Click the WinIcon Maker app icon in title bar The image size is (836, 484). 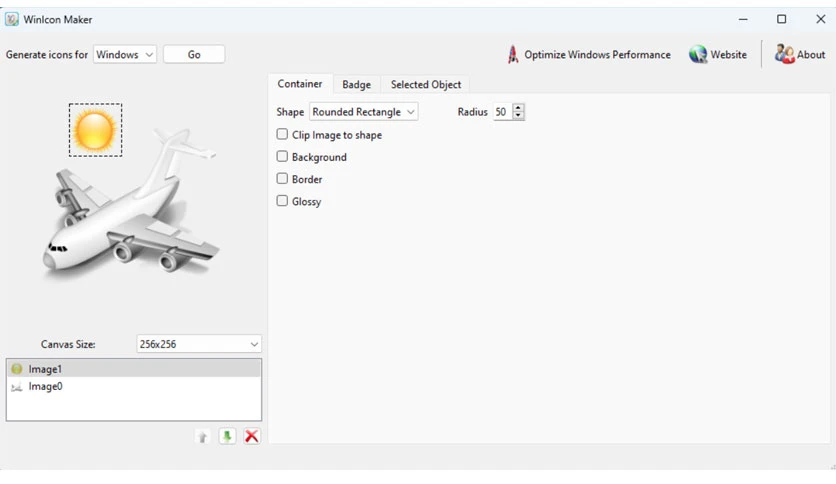(12, 19)
